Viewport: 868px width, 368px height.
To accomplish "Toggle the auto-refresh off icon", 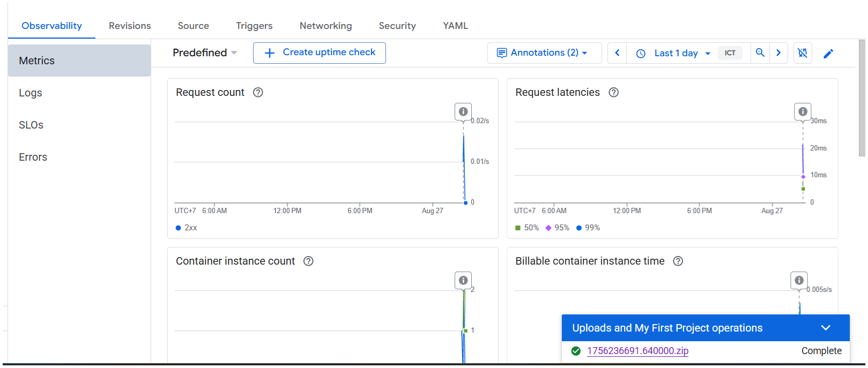I will tap(803, 52).
